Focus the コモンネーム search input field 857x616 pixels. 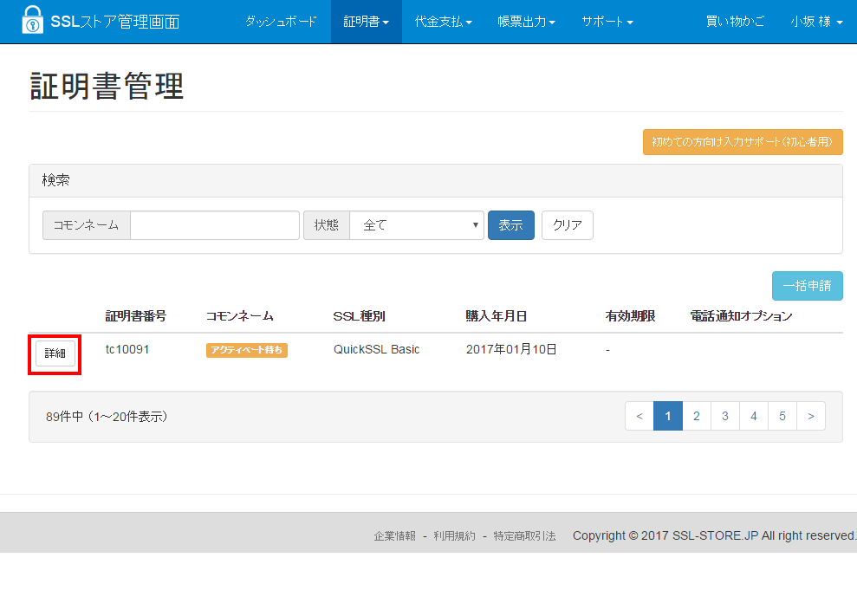215,225
